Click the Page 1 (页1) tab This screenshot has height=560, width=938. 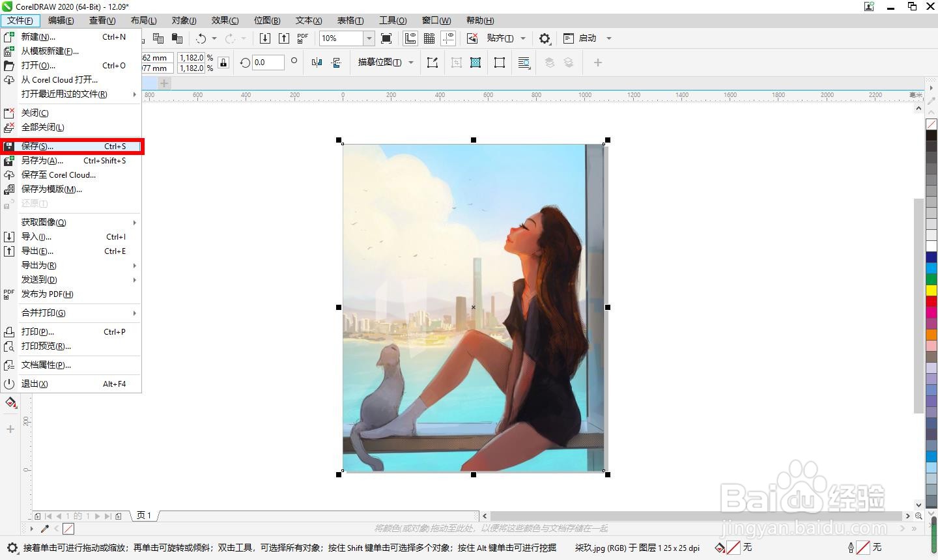(x=144, y=516)
